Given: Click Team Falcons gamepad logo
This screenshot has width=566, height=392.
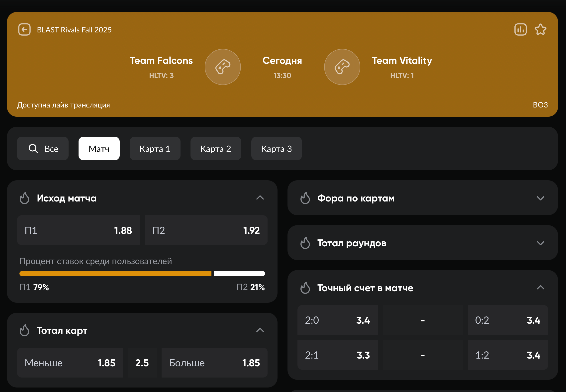Looking at the screenshot, I should click(223, 67).
